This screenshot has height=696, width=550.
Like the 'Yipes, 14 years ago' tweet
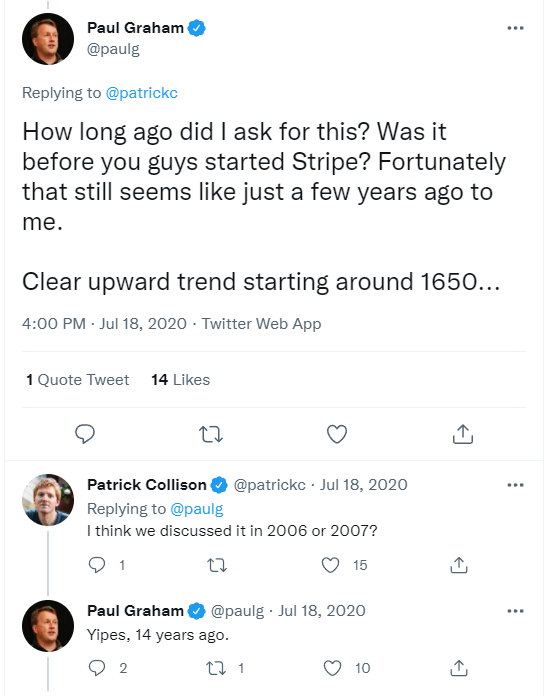tap(332, 668)
